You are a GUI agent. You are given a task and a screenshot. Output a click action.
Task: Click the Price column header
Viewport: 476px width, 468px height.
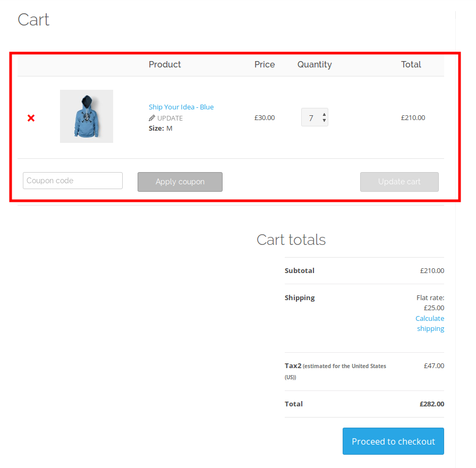(x=265, y=64)
